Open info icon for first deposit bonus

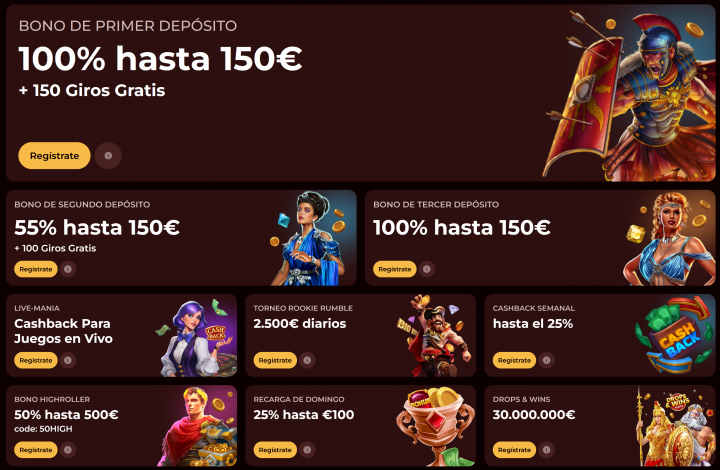[108, 156]
